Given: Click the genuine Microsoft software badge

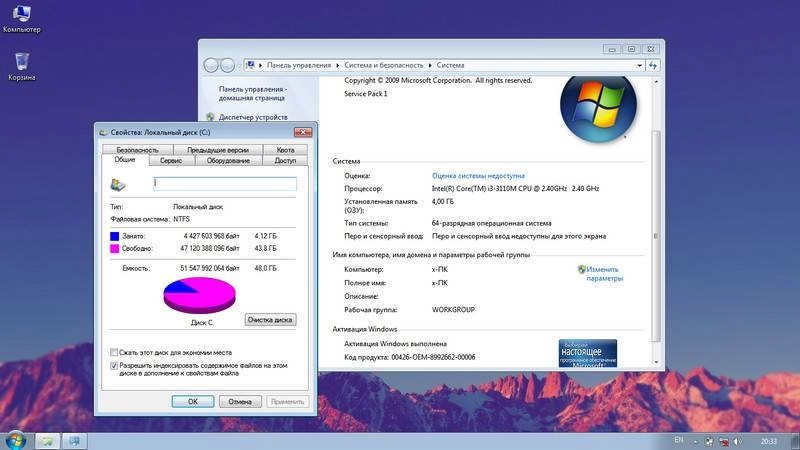Looking at the screenshot, I should 588,353.
